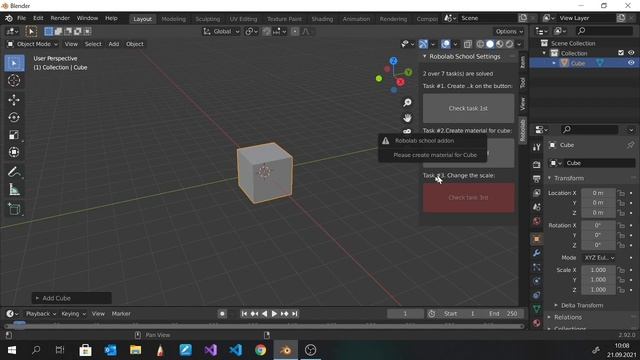Open the Modifier properties wrench tab
Image resolution: width=640 pixels, height=360 pixels.
point(537,253)
